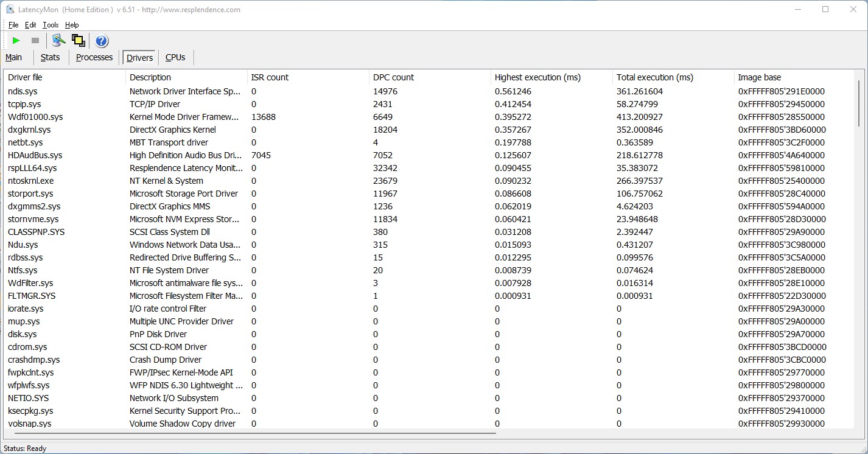The image size is (868, 454).
Task: Sort by Total execution (ms) column header
Action: point(674,77)
